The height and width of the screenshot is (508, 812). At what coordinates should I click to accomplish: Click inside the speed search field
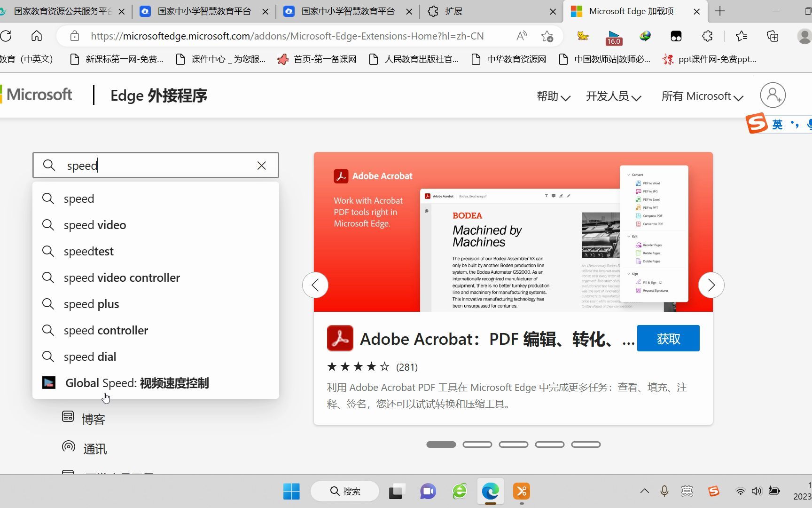(x=156, y=165)
